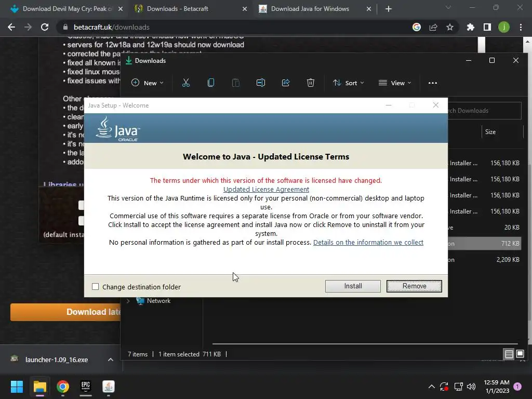Show hidden system tray icons
Image resolution: width=532 pixels, height=399 pixels.
(432, 387)
